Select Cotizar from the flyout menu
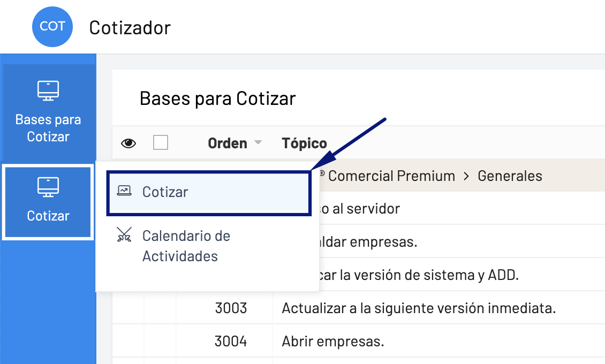This screenshot has width=605, height=364. point(165,192)
